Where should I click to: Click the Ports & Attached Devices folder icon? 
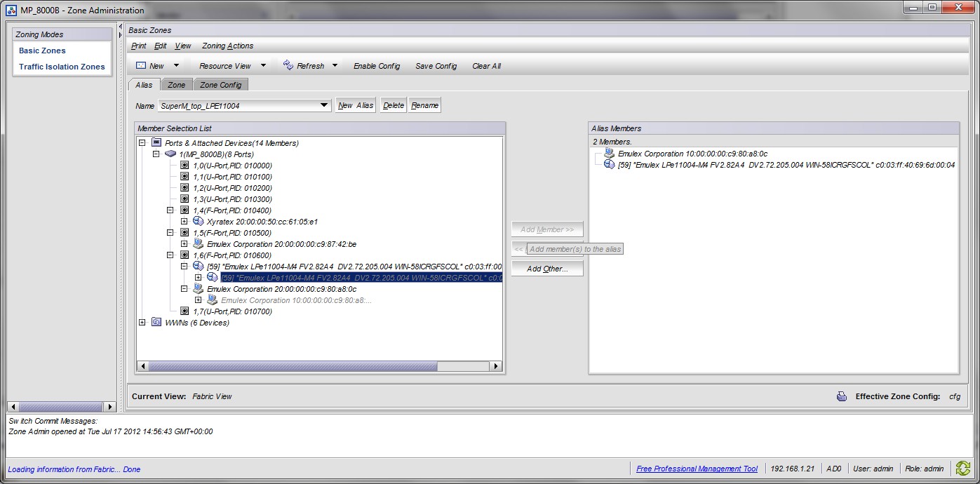pos(157,142)
